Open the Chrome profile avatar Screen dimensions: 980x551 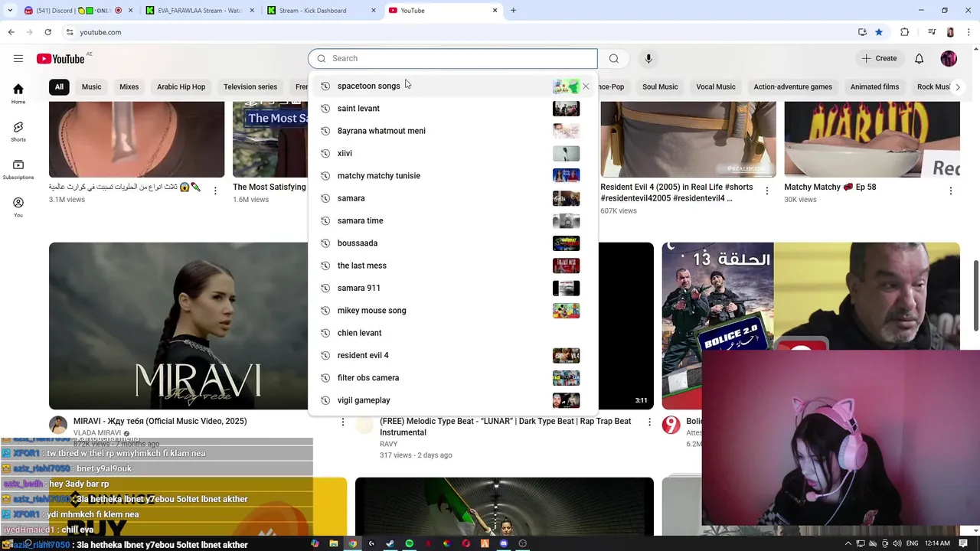(x=950, y=32)
